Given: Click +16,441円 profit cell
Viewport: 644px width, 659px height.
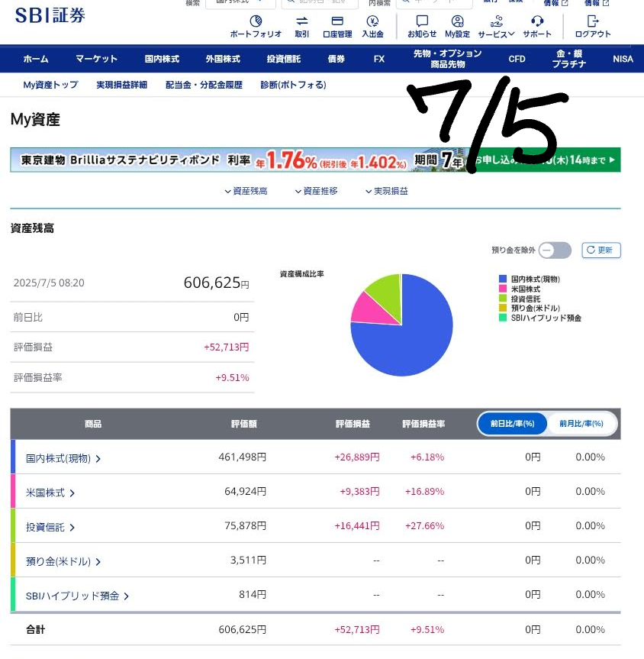Looking at the screenshot, I should coord(357,526).
